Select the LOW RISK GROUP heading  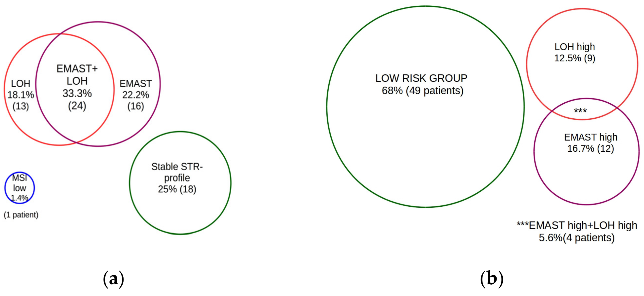[x=421, y=78]
